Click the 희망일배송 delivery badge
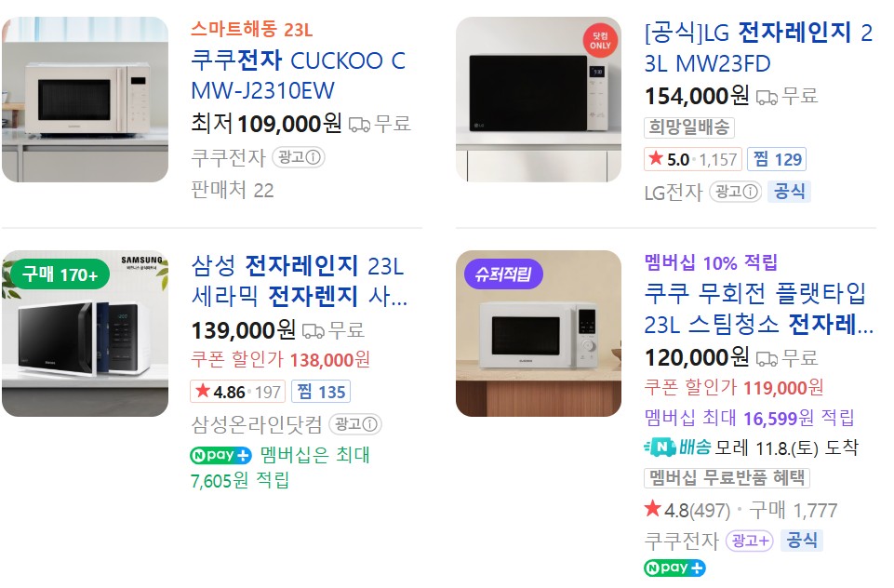 coord(688,127)
